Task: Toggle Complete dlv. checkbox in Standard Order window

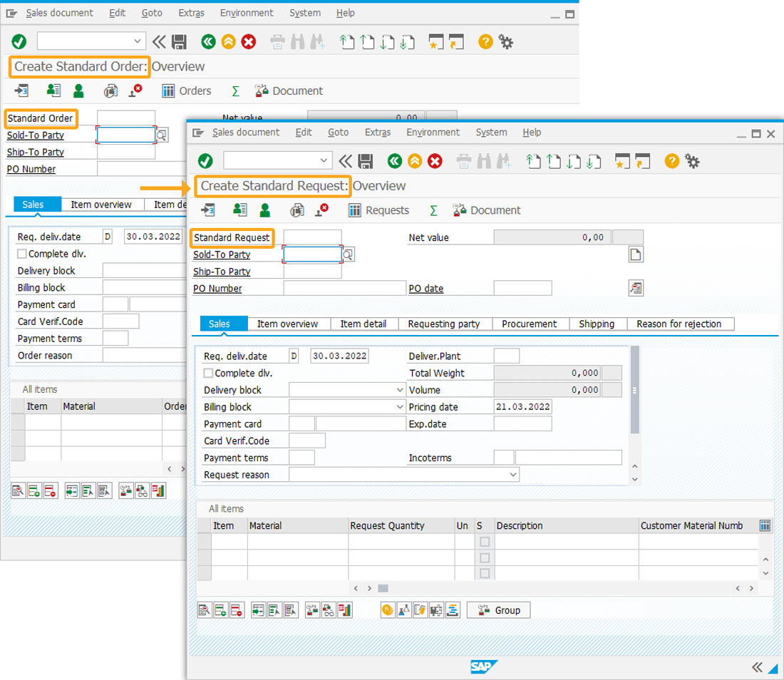Action: click(22, 254)
